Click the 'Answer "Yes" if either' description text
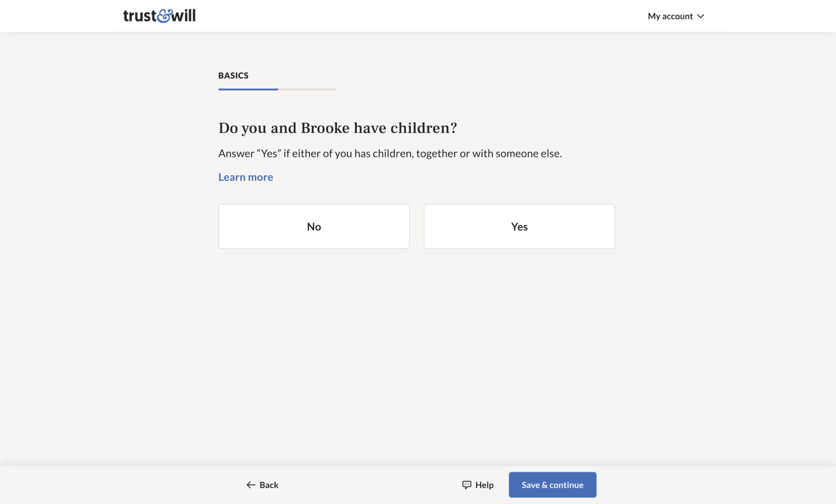Viewport: 836px width, 504px height. 390,153
